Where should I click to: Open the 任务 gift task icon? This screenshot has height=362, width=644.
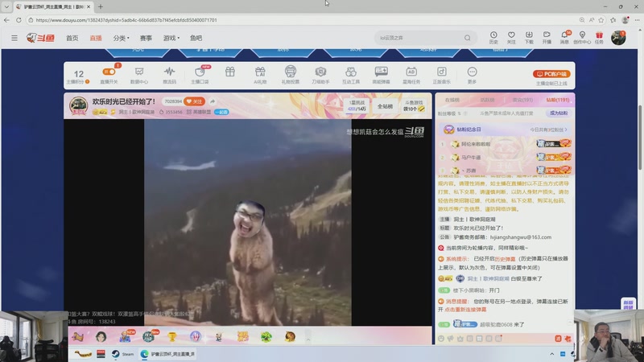[x=599, y=37]
